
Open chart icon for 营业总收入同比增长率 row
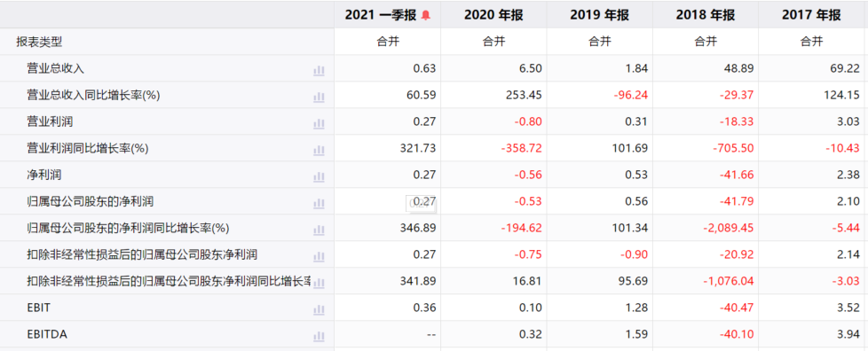point(319,97)
